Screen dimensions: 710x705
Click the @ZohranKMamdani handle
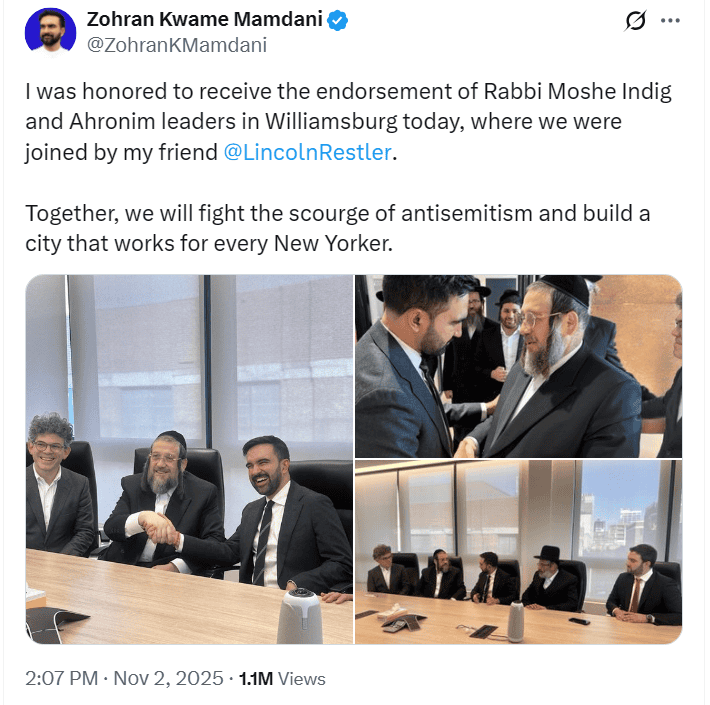click(x=177, y=45)
